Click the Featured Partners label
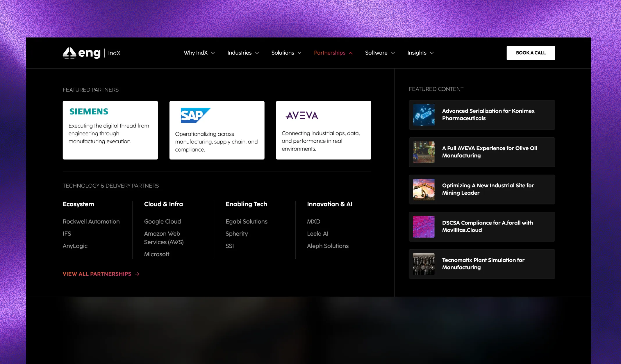The width and height of the screenshot is (621, 364). pos(91,90)
